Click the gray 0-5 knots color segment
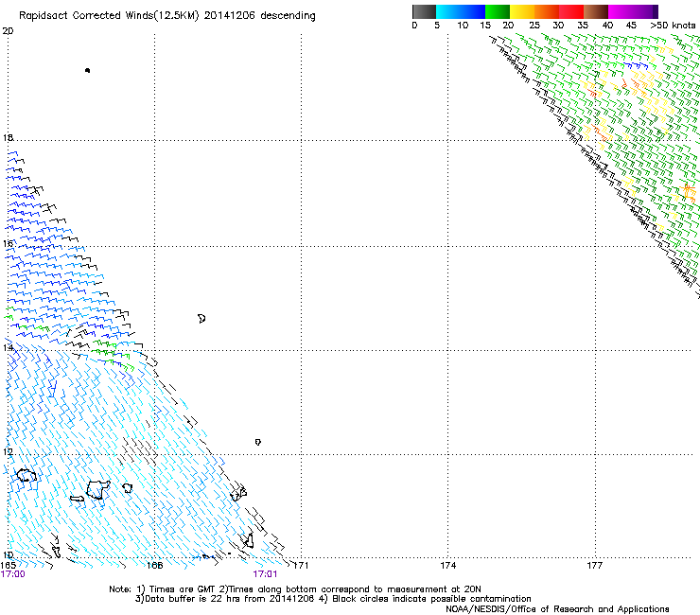This screenshot has width=700, height=615. [x=424, y=11]
